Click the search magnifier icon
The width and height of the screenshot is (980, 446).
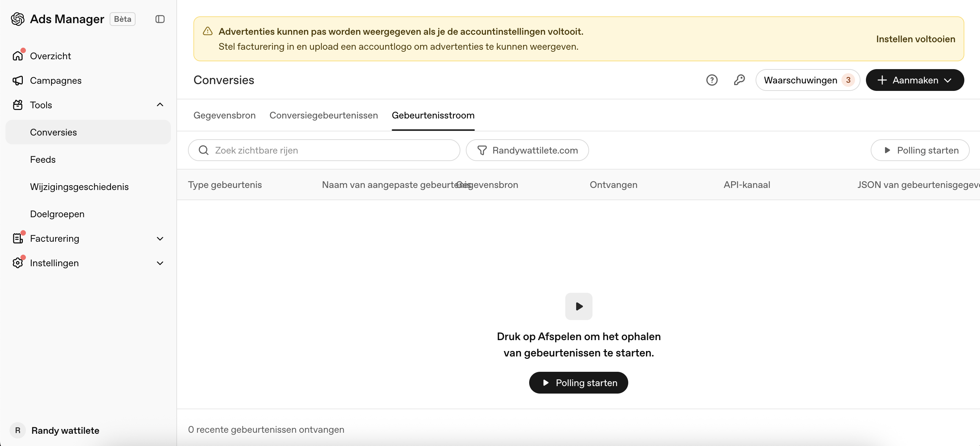[x=204, y=150]
